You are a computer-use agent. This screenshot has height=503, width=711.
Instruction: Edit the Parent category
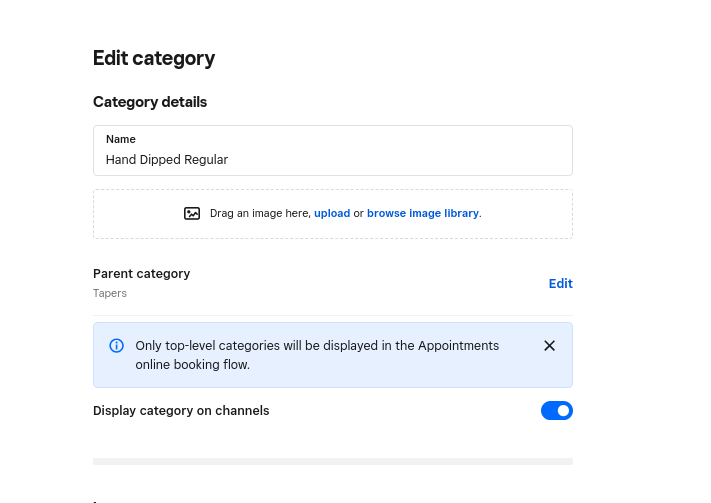pyautogui.click(x=560, y=284)
